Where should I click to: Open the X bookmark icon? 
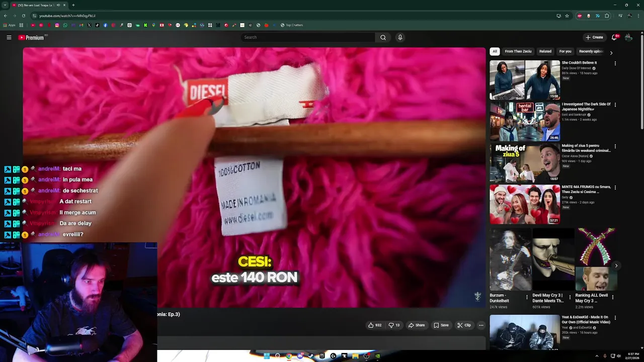tap(89, 25)
